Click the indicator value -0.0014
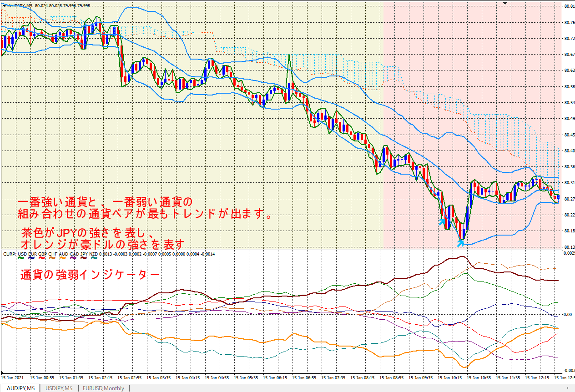575x392 pixels. click(207, 254)
